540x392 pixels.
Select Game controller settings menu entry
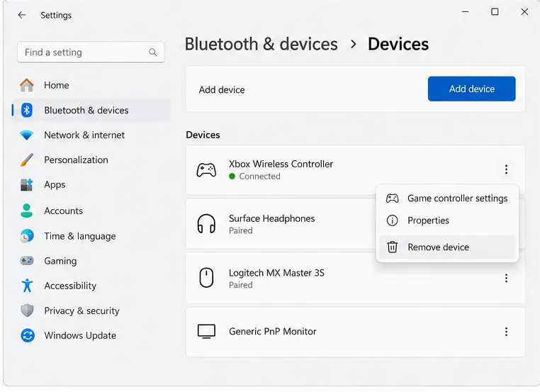tap(447, 198)
